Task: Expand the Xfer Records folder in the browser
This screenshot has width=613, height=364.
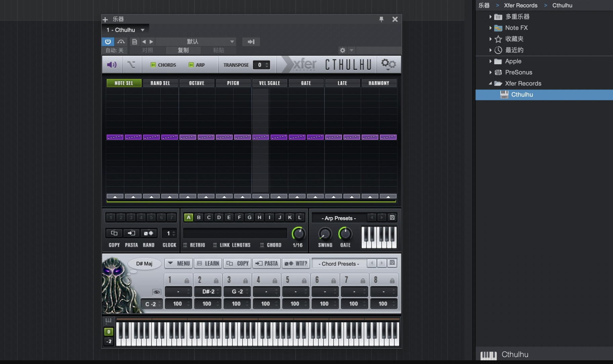Action: (491, 83)
